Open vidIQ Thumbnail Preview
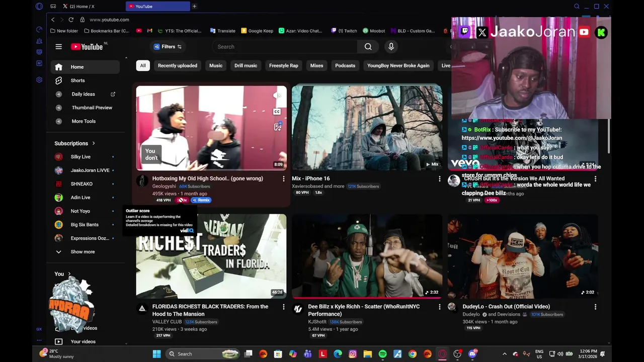644x362 pixels. 85,108
